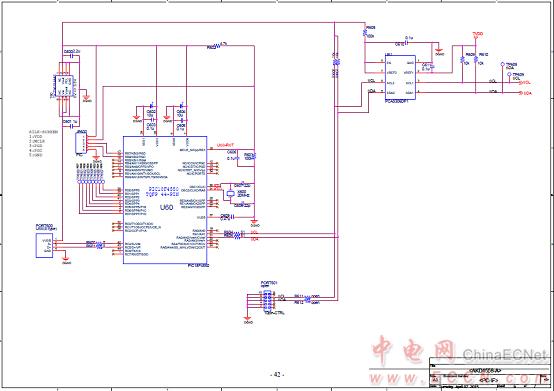Screen dimensions: 554x391
Task: Select the TVDD power symbol at top right
Action: coord(478,35)
